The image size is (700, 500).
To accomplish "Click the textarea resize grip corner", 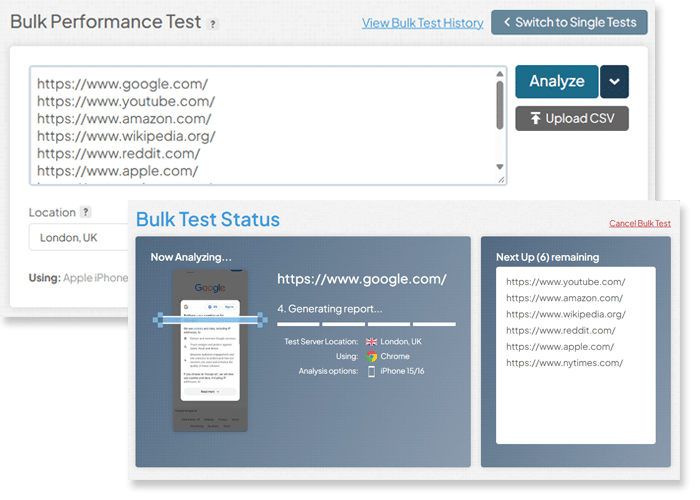I will (x=501, y=179).
